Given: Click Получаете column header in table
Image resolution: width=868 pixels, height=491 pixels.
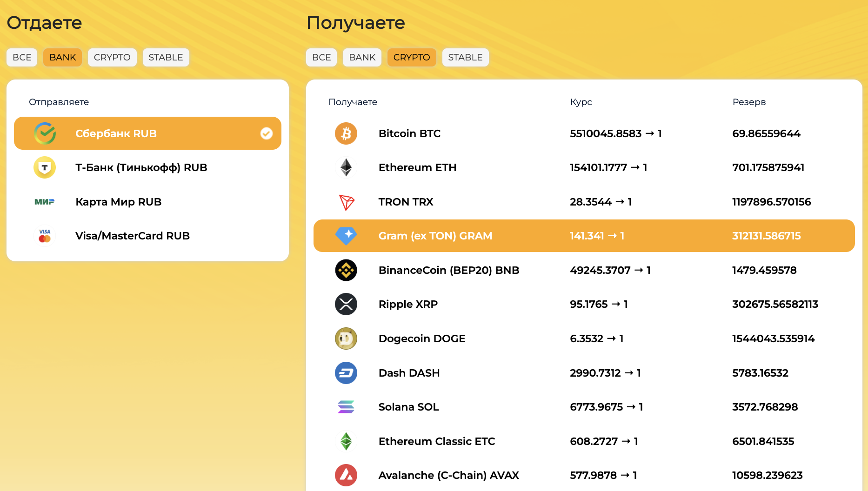Looking at the screenshot, I should (x=353, y=102).
